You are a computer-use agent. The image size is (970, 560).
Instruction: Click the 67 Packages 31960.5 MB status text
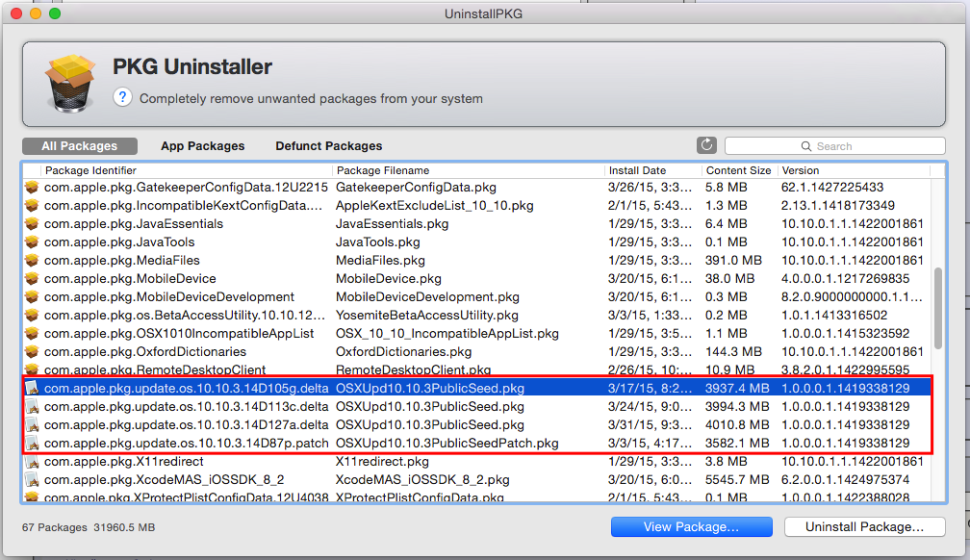89,527
